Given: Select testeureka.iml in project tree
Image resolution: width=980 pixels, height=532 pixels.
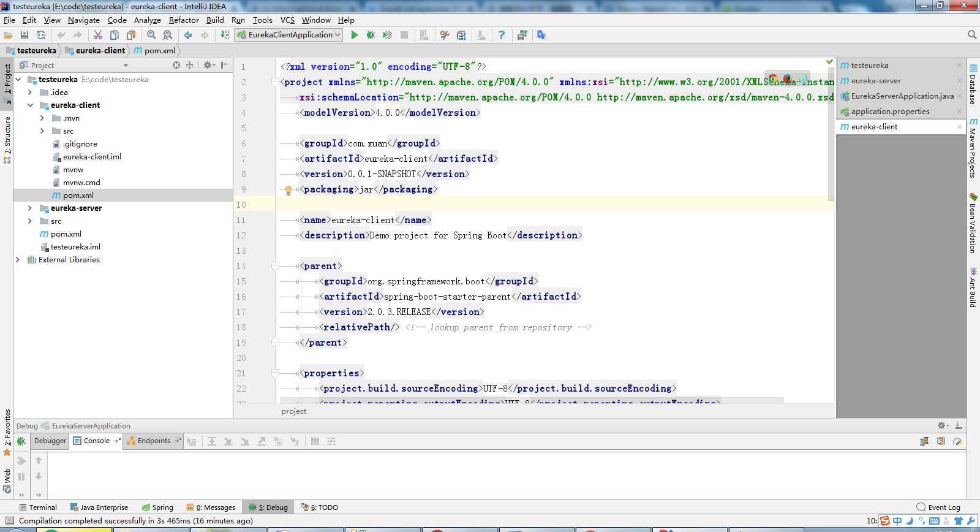Looking at the screenshot, I should coord(75,247).
